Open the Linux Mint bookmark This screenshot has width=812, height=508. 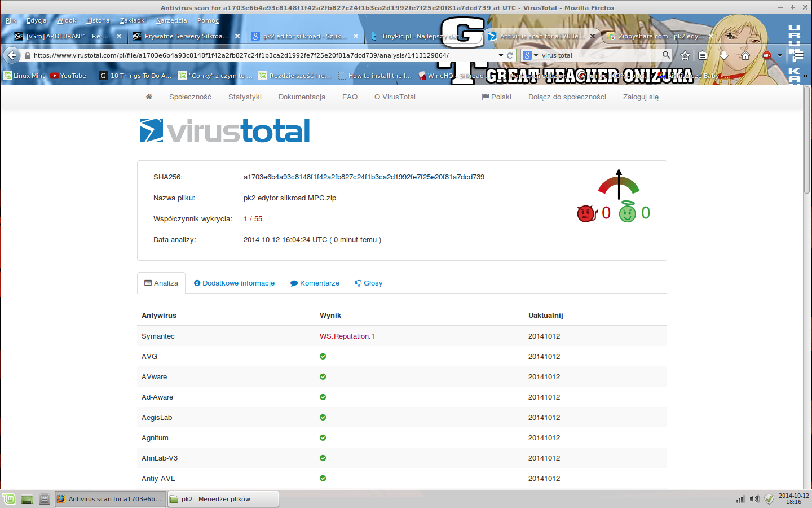point(24,76)
